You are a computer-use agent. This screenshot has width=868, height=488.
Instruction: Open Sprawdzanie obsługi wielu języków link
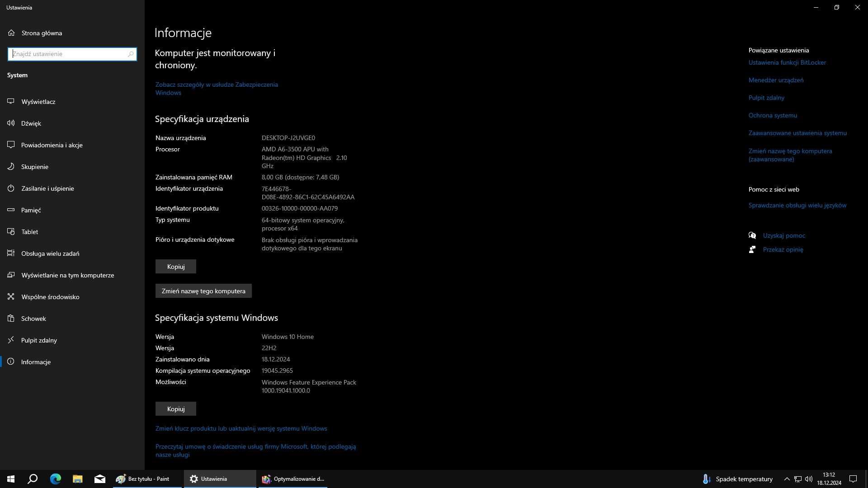797,205
